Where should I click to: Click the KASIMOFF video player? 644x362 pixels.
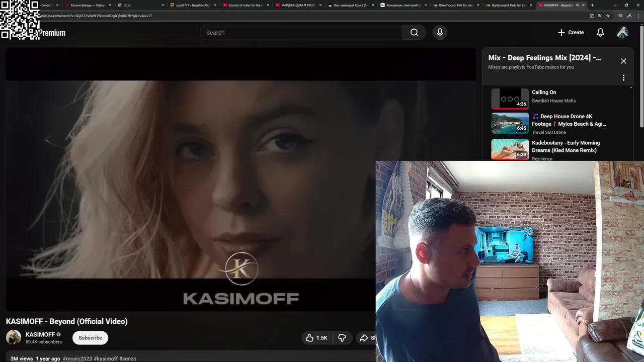click(240, 179)
